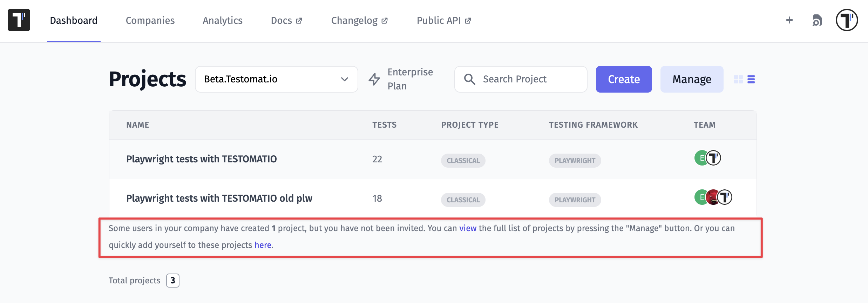Click the Total projects count badge 3

[173, 281]
